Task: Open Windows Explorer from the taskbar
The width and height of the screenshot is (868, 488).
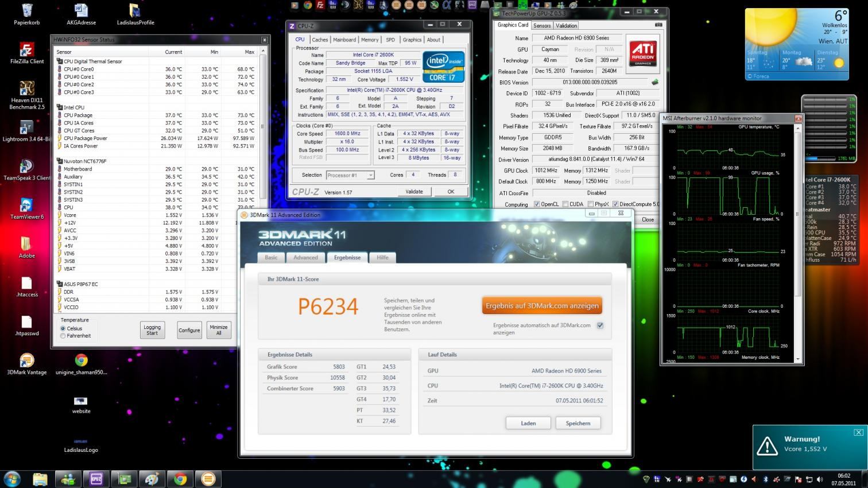Action: (40, 479)
